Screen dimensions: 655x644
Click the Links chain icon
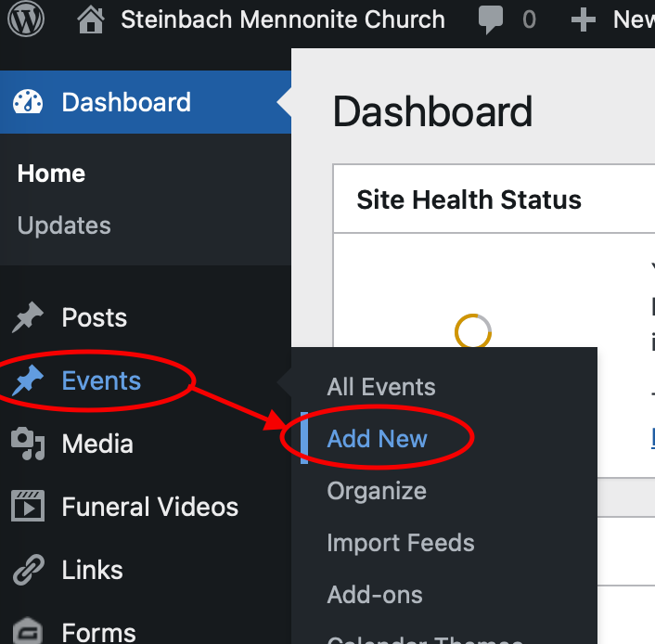click(29, 569)
